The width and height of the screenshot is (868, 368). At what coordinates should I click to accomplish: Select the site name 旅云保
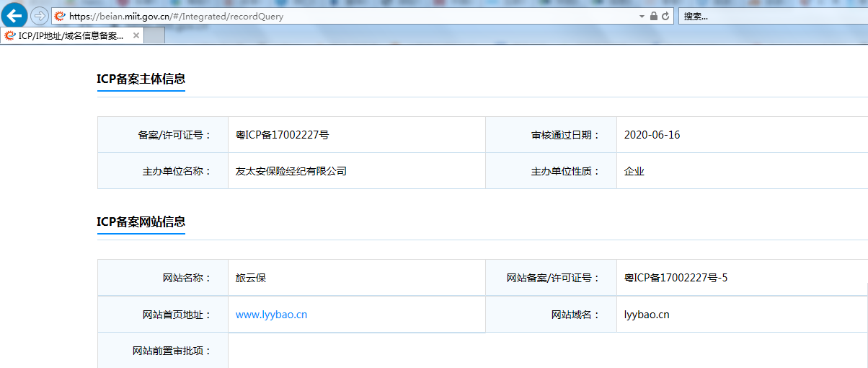[x=251, y=278]
